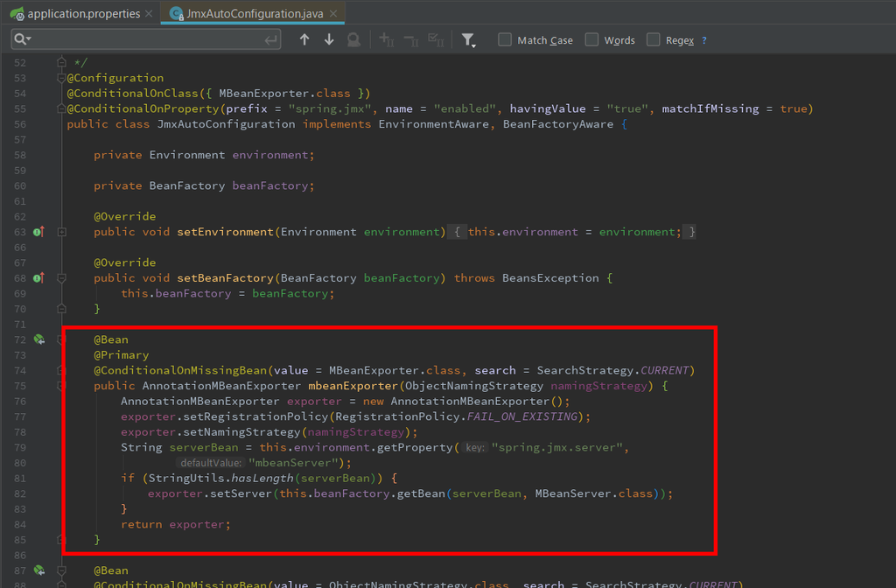Click the override gutter icon on line 63
The image size is (896, 588).
(x=38, y=231)
